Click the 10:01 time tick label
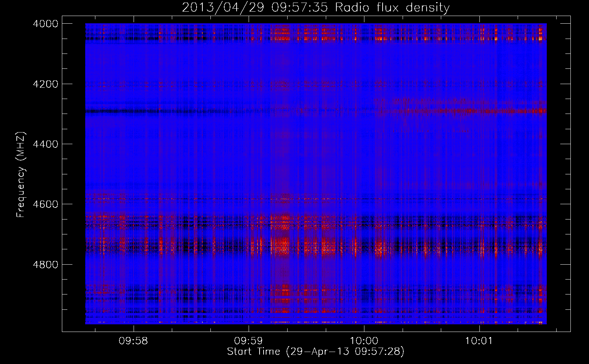The height and width of the screenshot is (364, 589). (479, 341)
